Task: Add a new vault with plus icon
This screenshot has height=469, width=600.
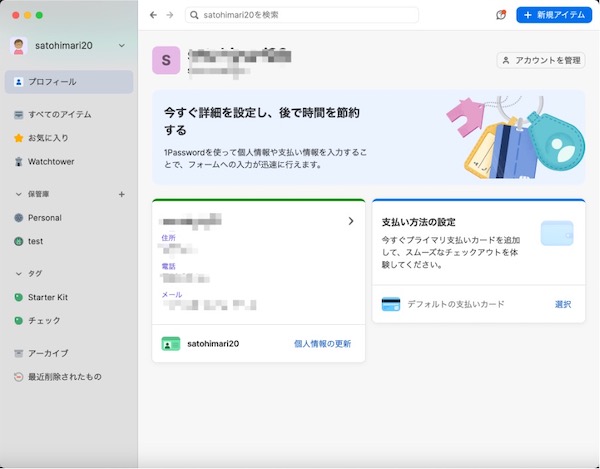Action: tap(122, 194)
